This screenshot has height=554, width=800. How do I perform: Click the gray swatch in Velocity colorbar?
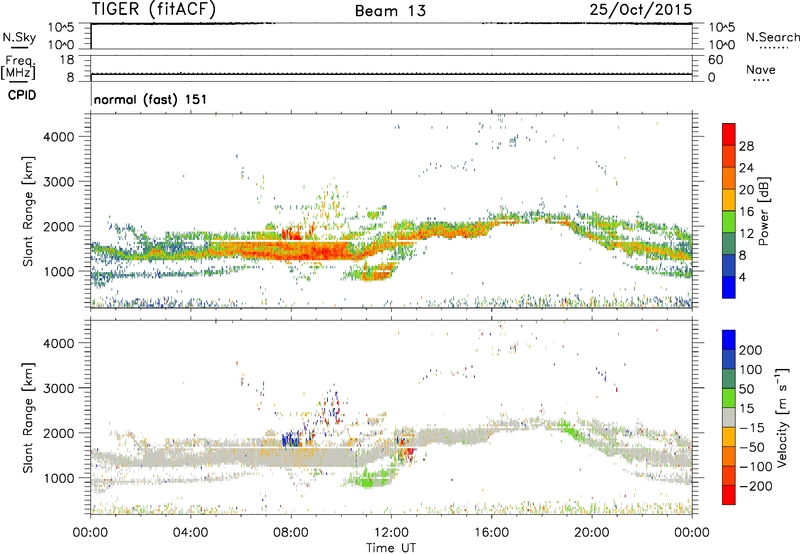click(x=729, y=417)
